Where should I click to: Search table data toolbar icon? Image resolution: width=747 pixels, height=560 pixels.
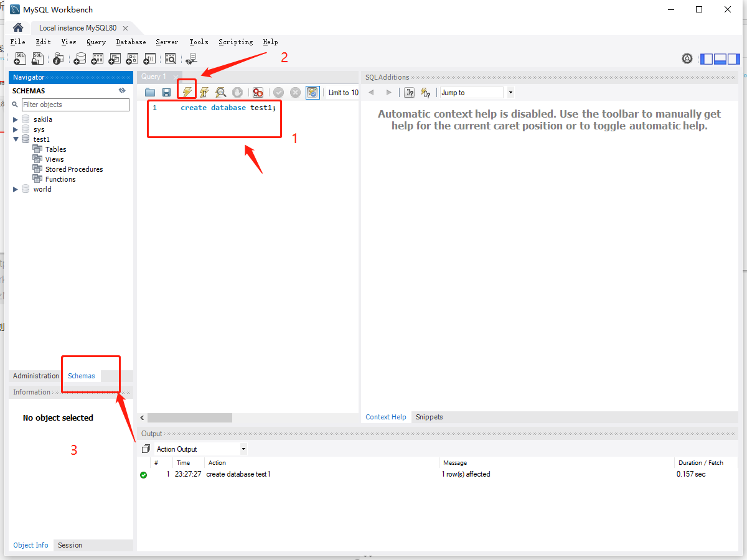(x=170, y=58)
